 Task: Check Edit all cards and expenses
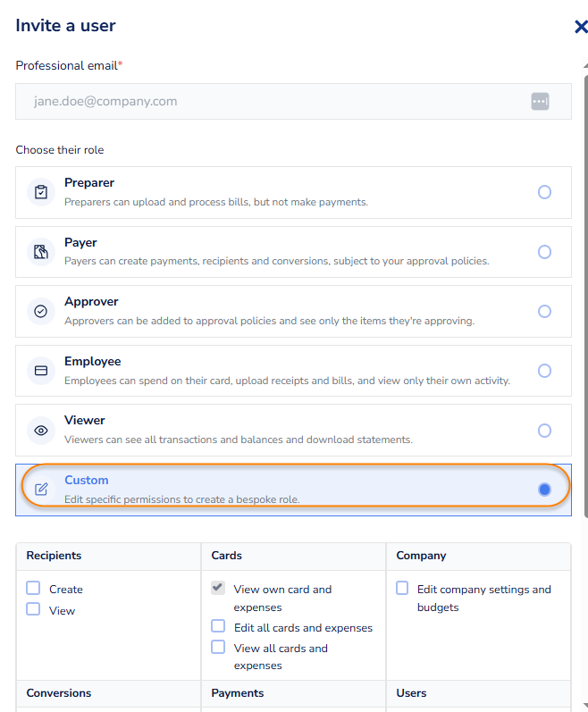coord(218,626)
